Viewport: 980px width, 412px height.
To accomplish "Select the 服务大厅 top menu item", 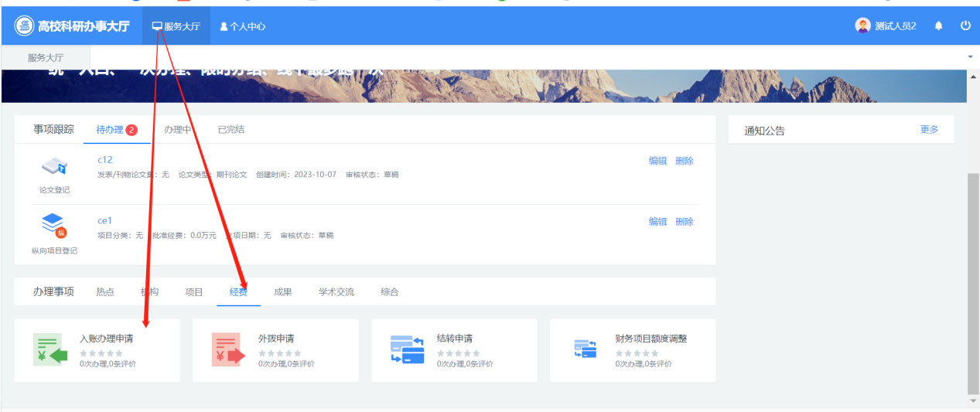I will [x=176, y=26].
